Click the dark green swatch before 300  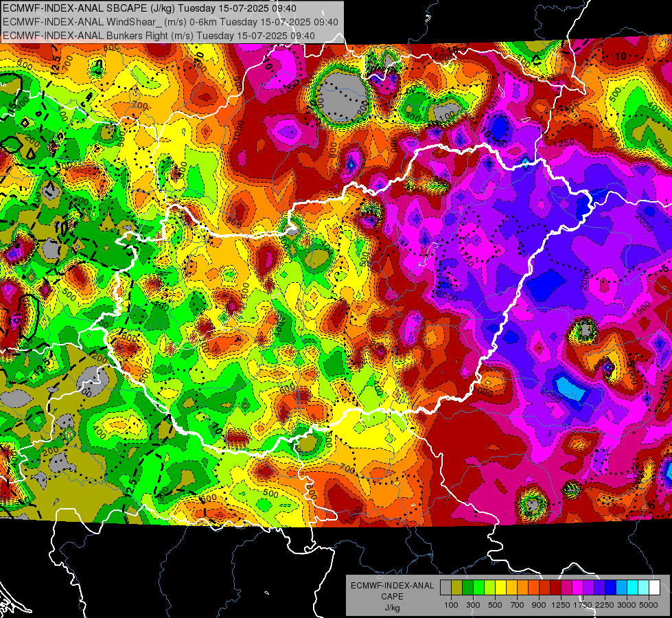click(467, 588)
